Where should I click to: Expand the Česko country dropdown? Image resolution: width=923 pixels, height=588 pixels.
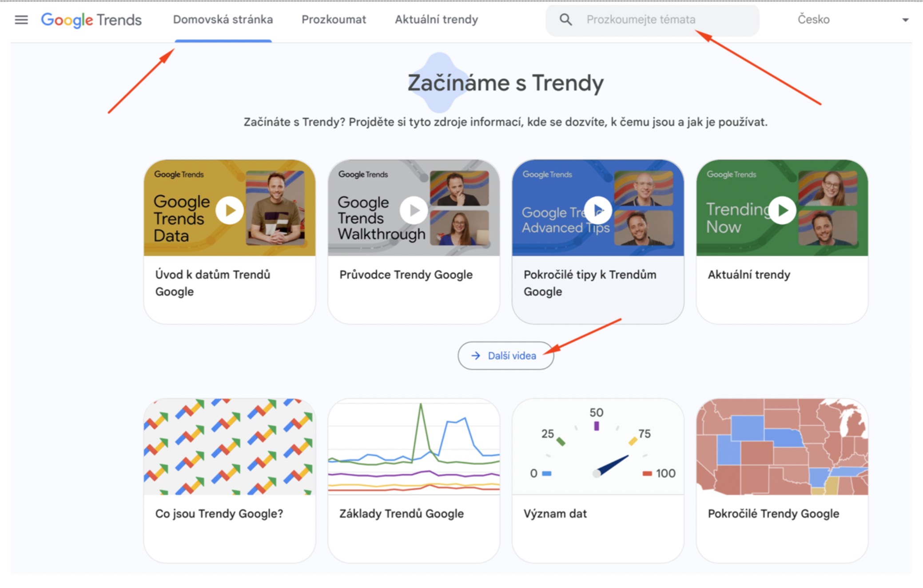click(x=905, y=20)
